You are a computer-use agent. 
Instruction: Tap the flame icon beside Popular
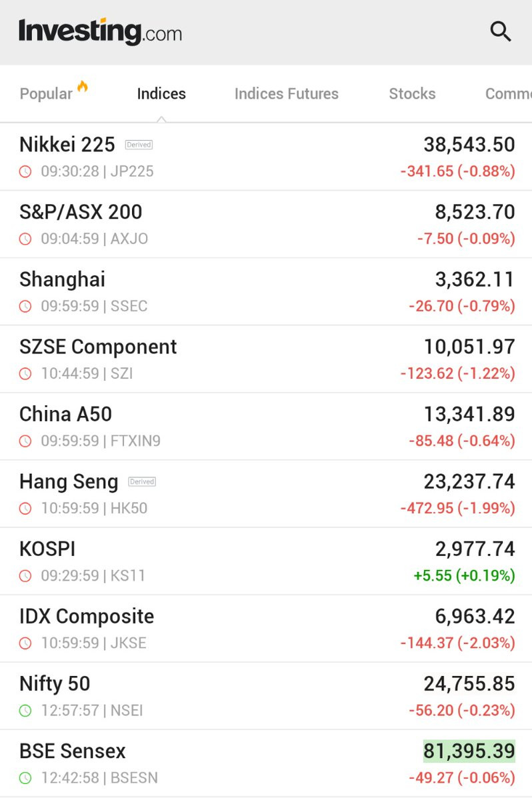pos(83,87)
